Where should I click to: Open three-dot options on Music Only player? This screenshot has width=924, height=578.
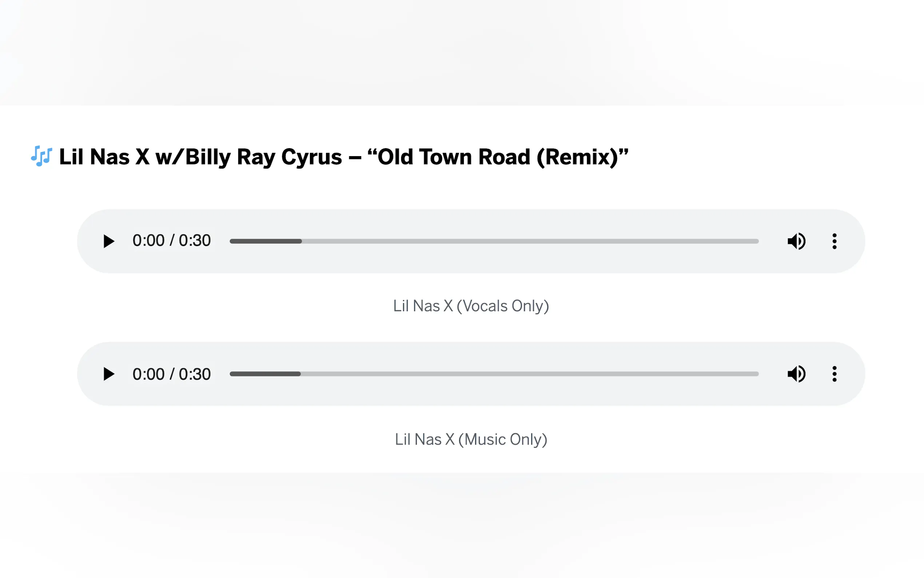pos(834,374)
